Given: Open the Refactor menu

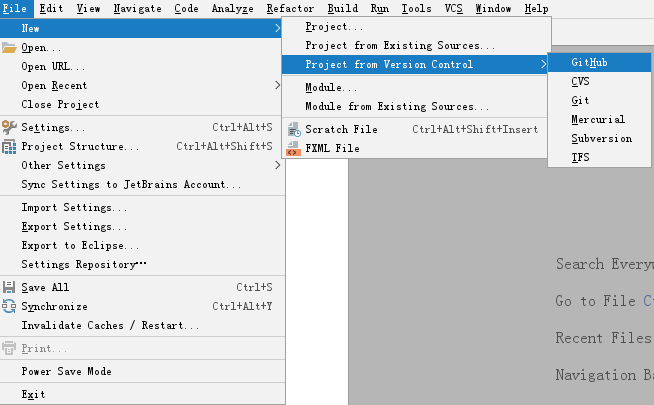Looking at the screenshot, I should pyautogui.click(x=290, y=8).
